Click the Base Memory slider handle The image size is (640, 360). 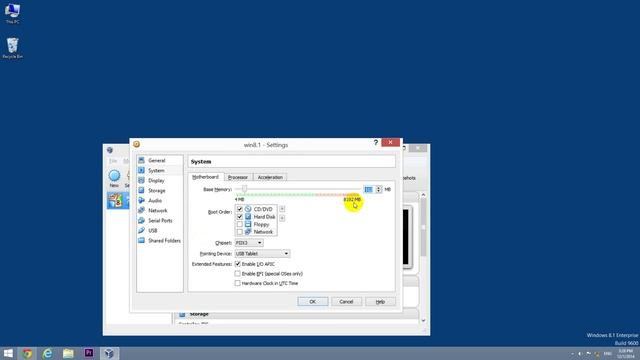(244, 189)
